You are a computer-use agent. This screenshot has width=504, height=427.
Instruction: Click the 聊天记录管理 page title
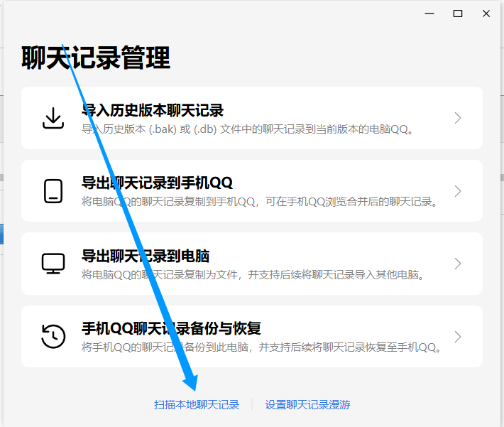(x=96, y=58)
